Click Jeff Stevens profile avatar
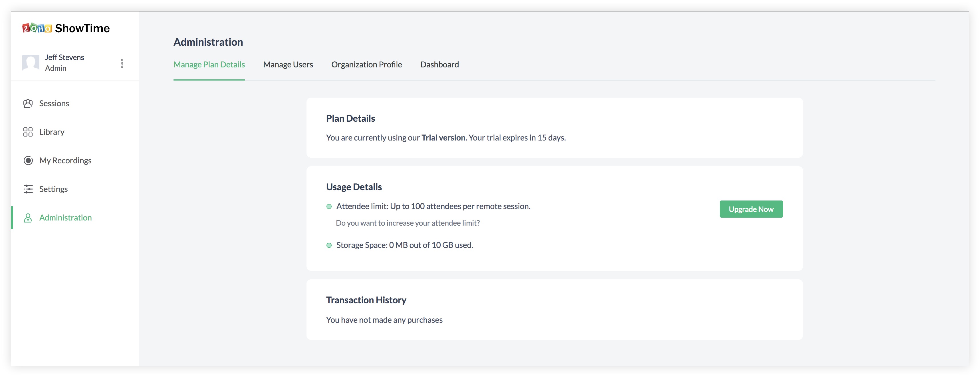Image resolution: width=980 pixels, height=377 pixels. pyautogui.click(x=31, y=63)
